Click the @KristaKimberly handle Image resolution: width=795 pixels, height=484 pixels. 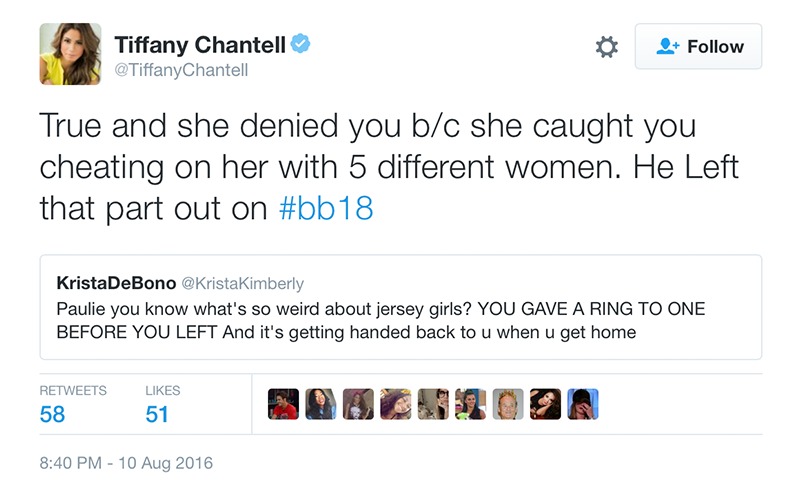coord(242,283)
